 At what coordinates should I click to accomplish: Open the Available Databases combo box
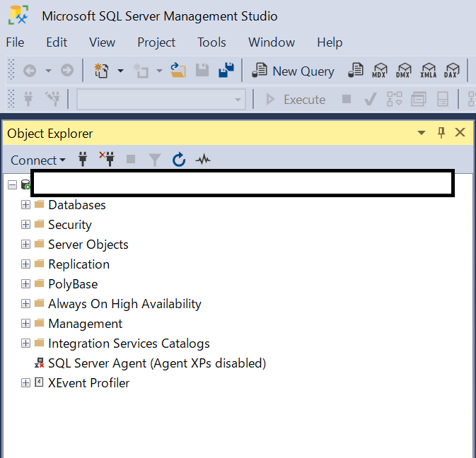click(x=161, y=99)
